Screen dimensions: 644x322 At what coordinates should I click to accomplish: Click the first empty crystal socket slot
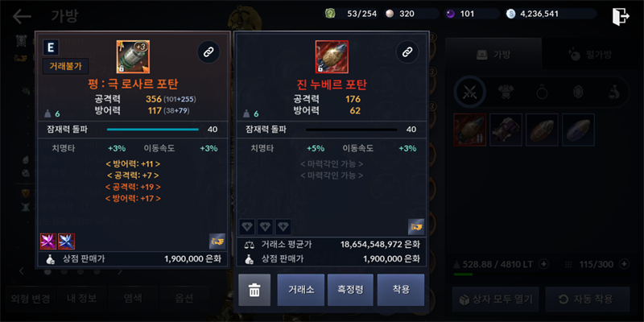pos(247,227)
